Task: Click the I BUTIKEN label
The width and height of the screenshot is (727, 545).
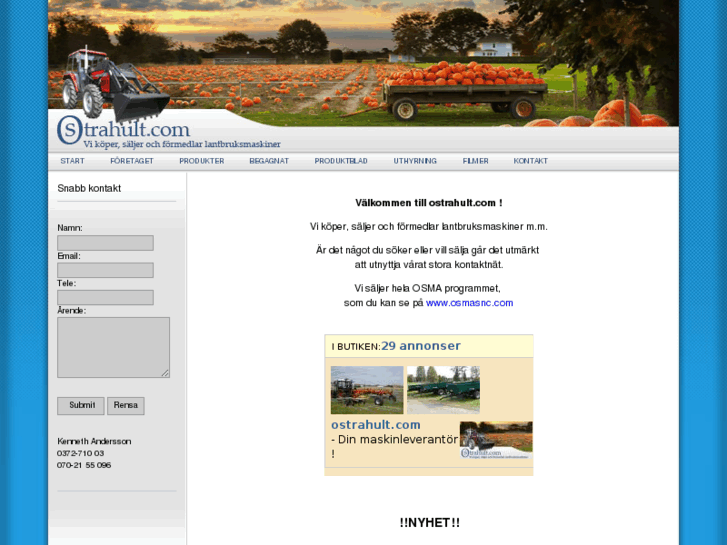Action: pyautogui.click(x=356, y=346)
